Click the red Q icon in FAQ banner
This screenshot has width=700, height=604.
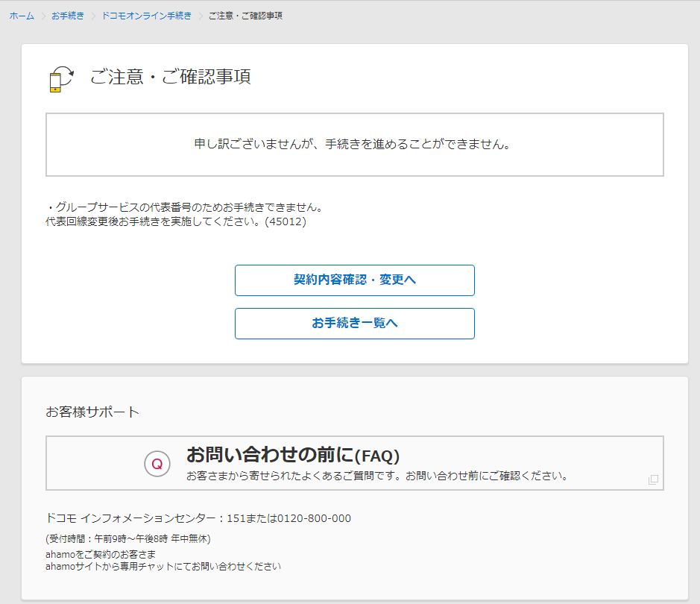point(157,464)
